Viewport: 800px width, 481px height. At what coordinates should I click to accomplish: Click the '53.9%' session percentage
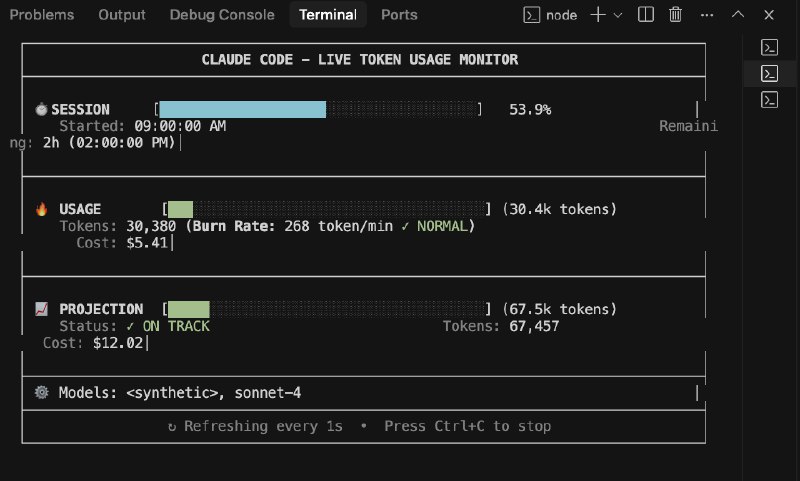pyautogui.click(x=530, y=110)
